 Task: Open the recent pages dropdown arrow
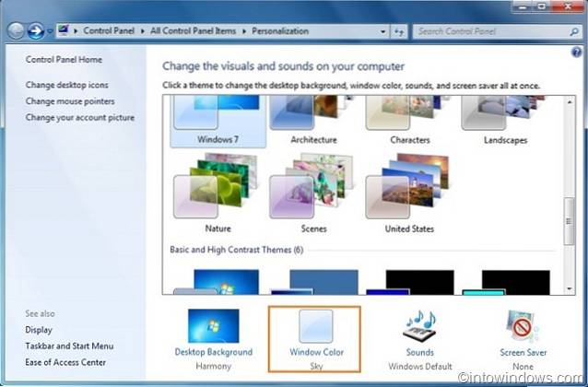coord(50,31)
